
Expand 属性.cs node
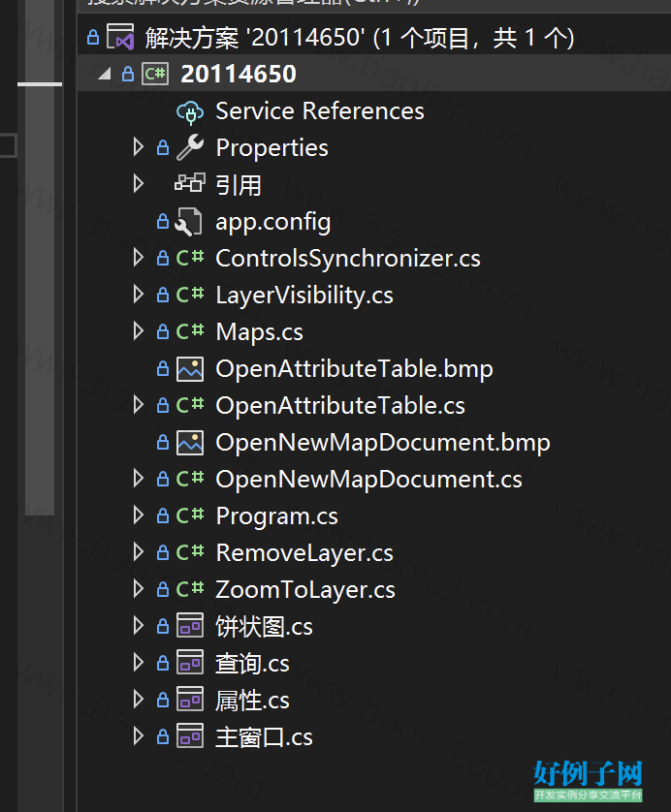tap(139, 699)
